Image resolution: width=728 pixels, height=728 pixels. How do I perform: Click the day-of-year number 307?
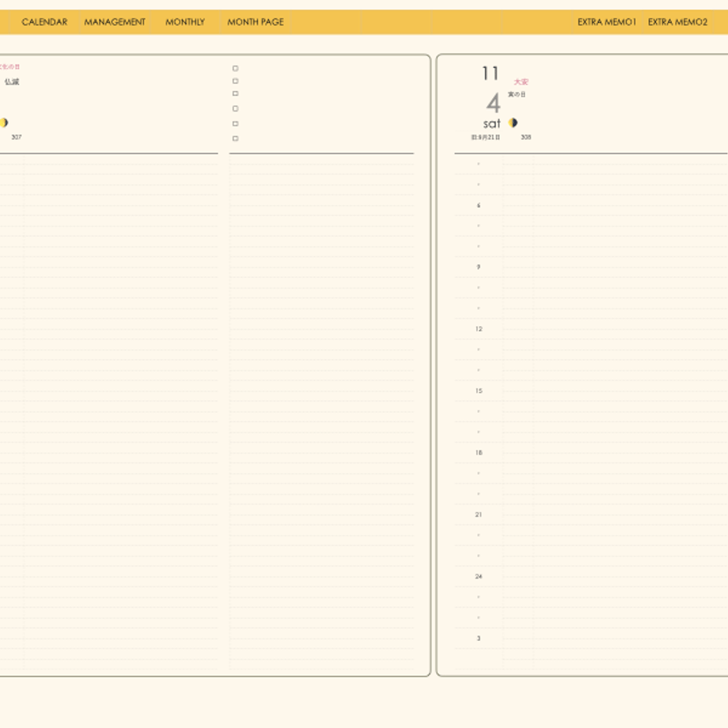(x=17, y=137)
